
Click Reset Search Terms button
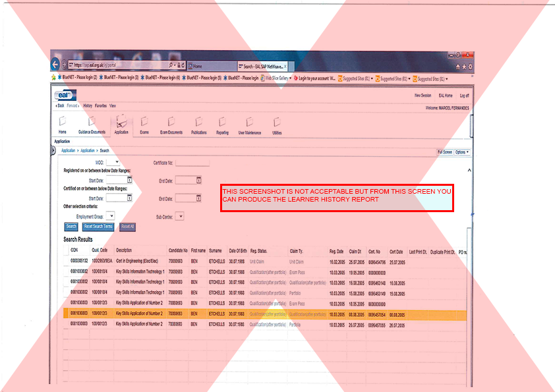98,227
